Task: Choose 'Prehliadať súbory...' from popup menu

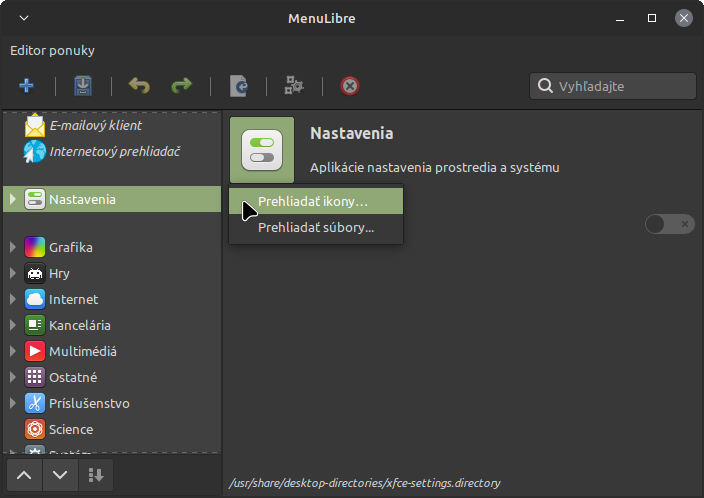Action: click(316, 227)
